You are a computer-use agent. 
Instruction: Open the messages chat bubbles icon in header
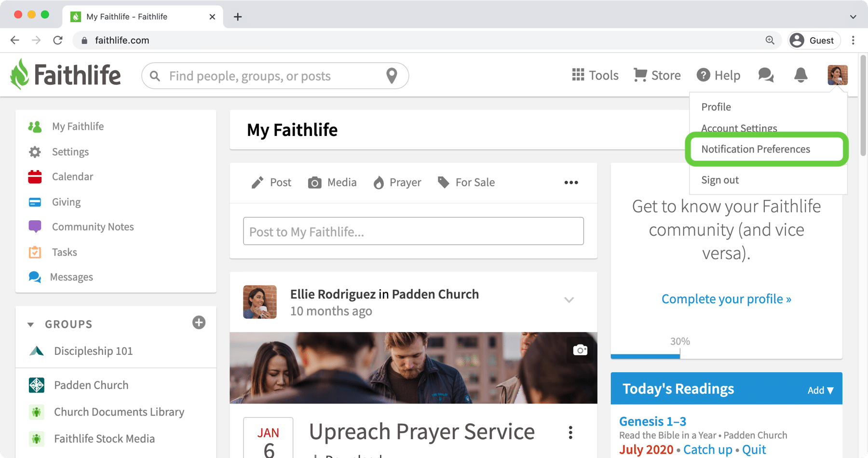(766, 75)
